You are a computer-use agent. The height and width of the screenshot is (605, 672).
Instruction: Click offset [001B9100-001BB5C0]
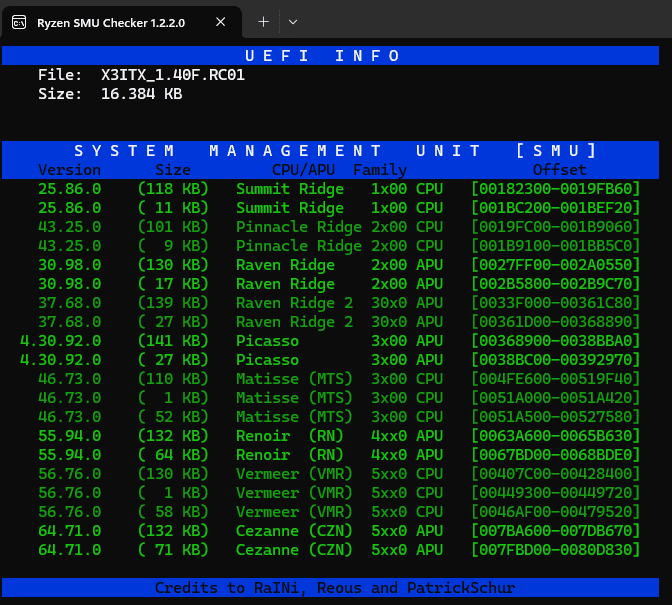tap(556, 246)
